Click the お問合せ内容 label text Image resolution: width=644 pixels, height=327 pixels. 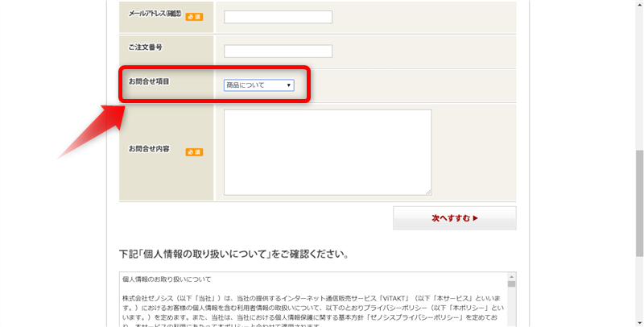click(x=149, y=149)
